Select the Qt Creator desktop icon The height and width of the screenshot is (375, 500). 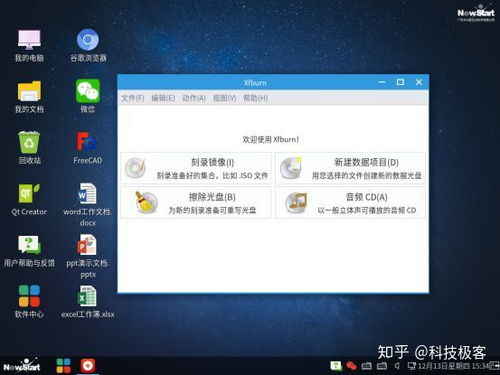coord(29,199)
